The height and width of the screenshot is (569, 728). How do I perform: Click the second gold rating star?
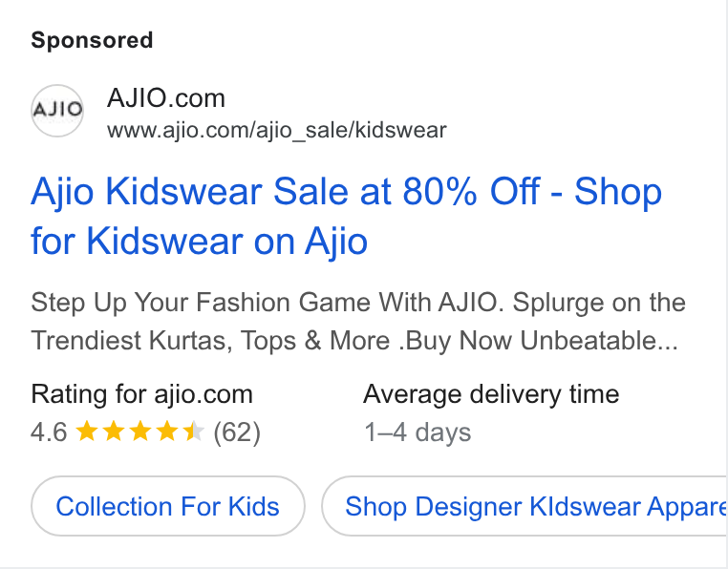point(114,432)
